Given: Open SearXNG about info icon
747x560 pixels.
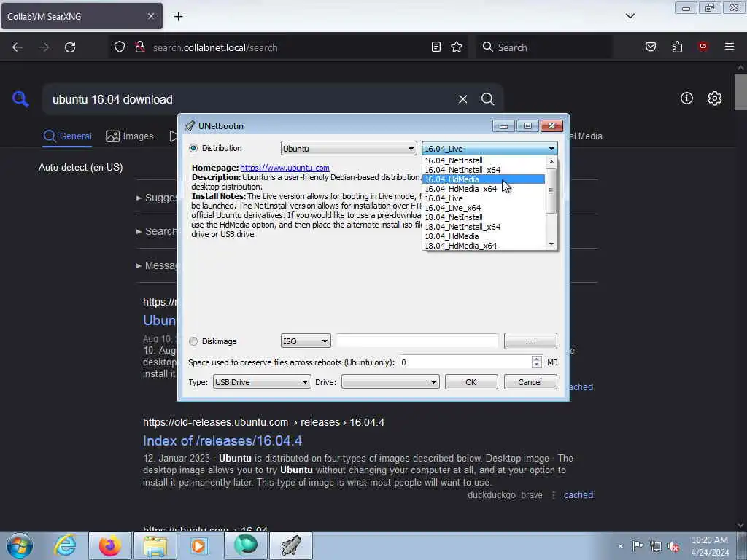Looking at the screenshot, I should click(x=686, y=98).
